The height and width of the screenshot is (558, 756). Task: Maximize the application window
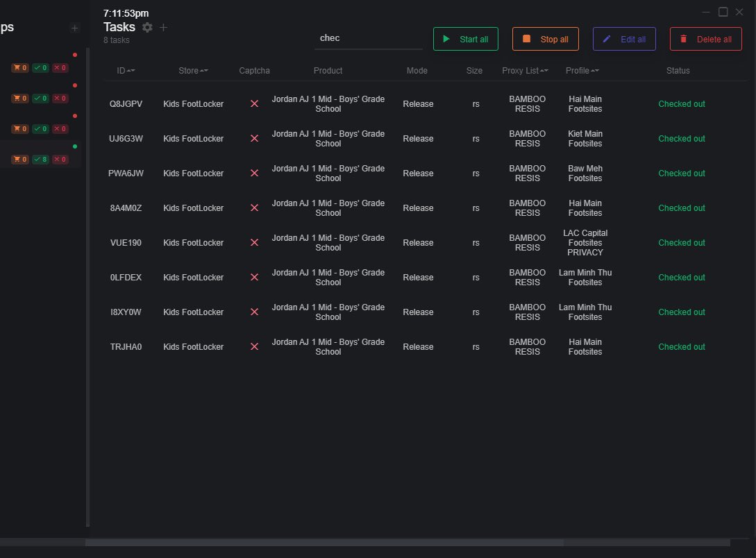point(723,12)
